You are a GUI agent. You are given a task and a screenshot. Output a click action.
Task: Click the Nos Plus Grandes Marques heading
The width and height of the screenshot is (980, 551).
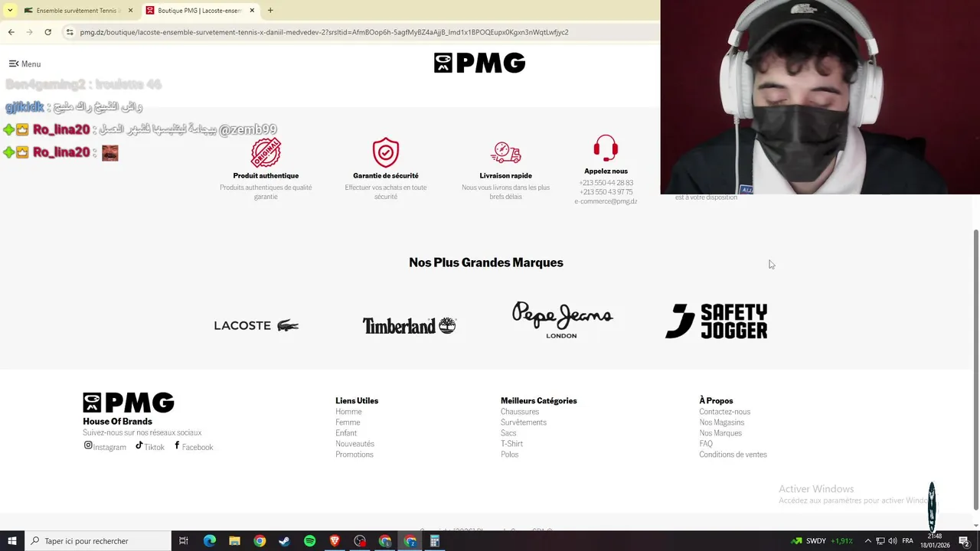click(486, 262)
